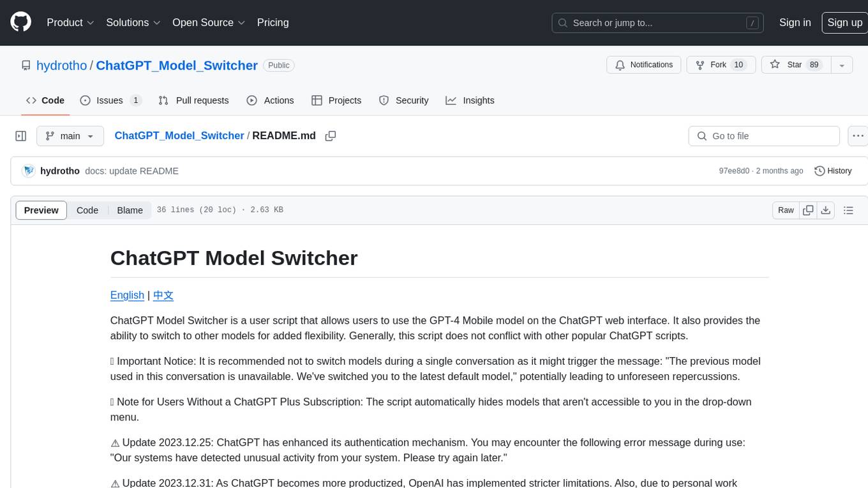
Task: Open more file actions ellipsis menu
Action: coord(858,136)
